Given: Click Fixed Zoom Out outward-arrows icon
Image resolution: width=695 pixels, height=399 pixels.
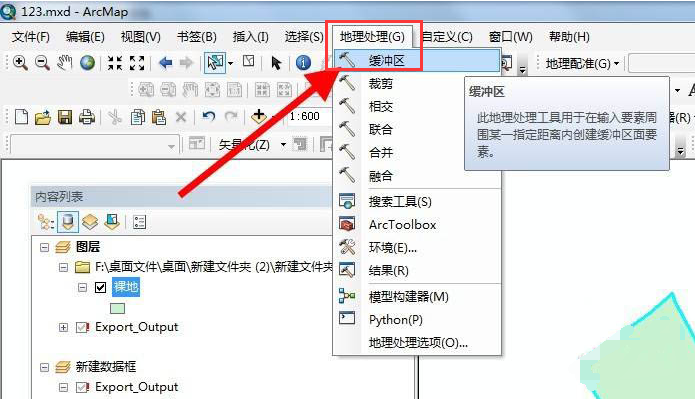Looking at the screenshot, I should (137, 63).
